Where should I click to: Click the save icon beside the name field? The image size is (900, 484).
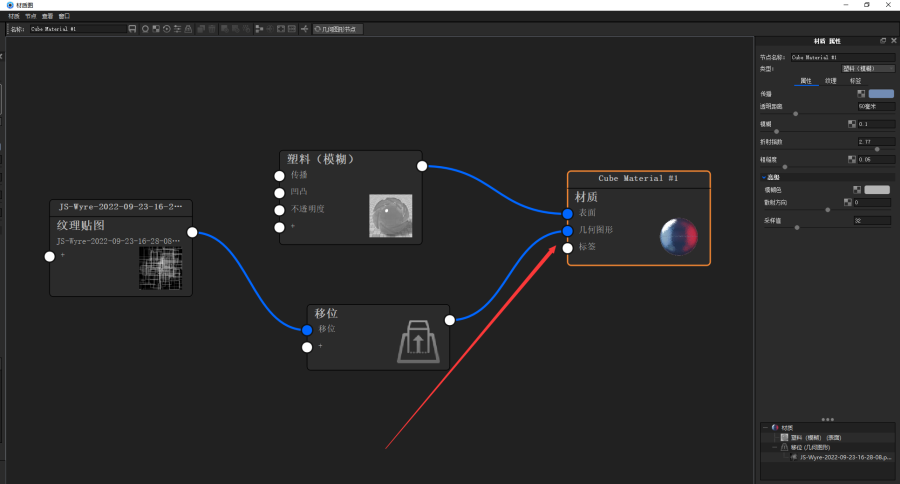(x=133, y=29)
